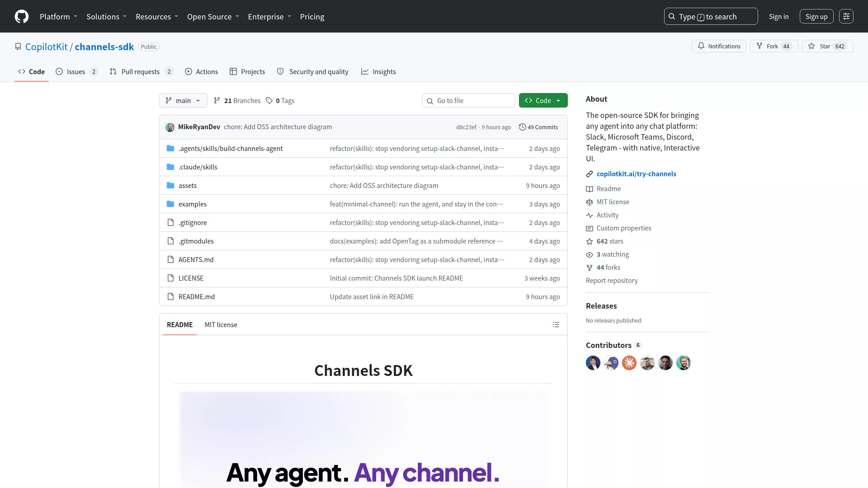Click the LICENSE file icon
This screenshot has height=488, width=868.
pos(170,278)
